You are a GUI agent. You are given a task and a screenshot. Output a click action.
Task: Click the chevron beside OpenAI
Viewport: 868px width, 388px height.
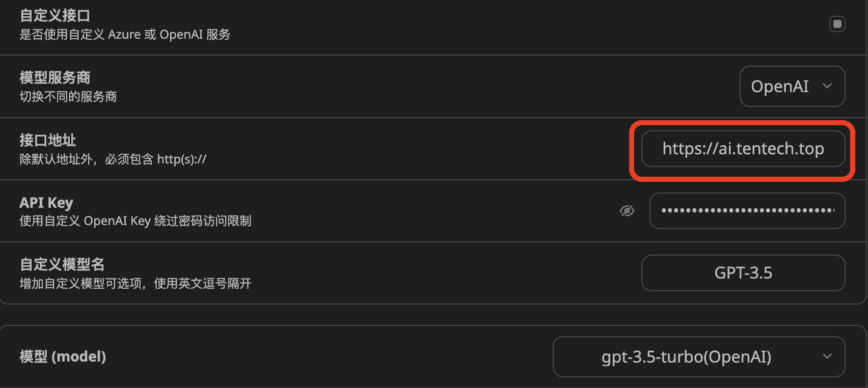(827, 86)
